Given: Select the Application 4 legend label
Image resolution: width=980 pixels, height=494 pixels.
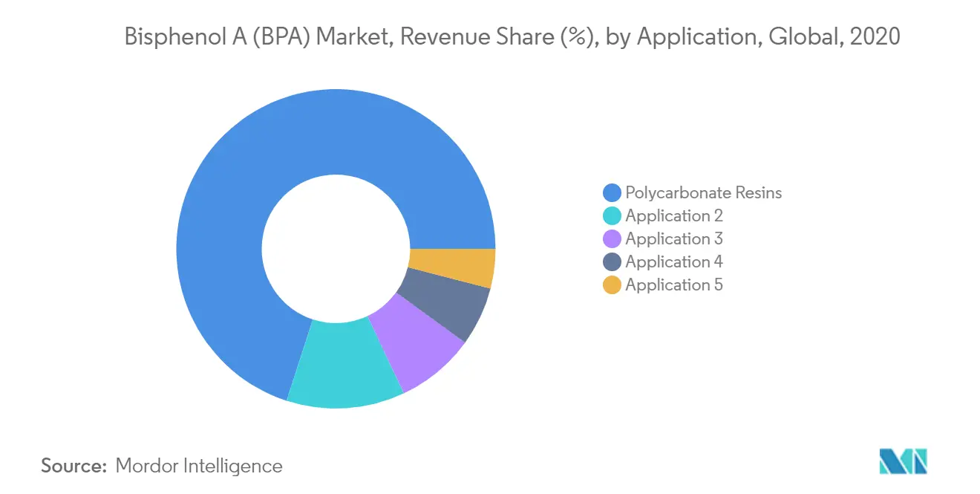Looking at the screenshot, I should 674,262.
